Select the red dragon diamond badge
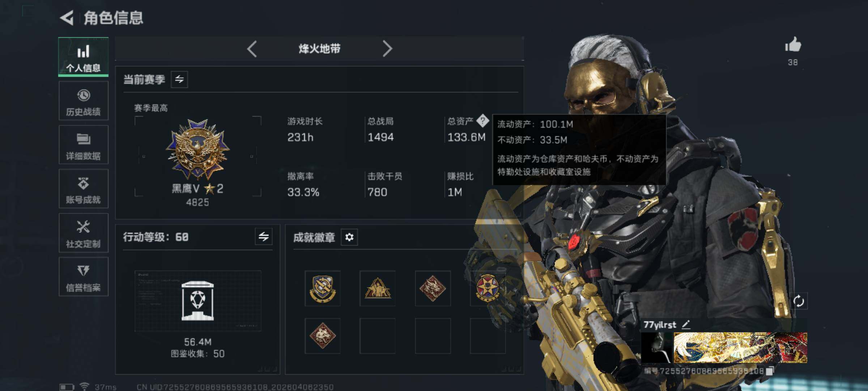 tap(433, 289)
